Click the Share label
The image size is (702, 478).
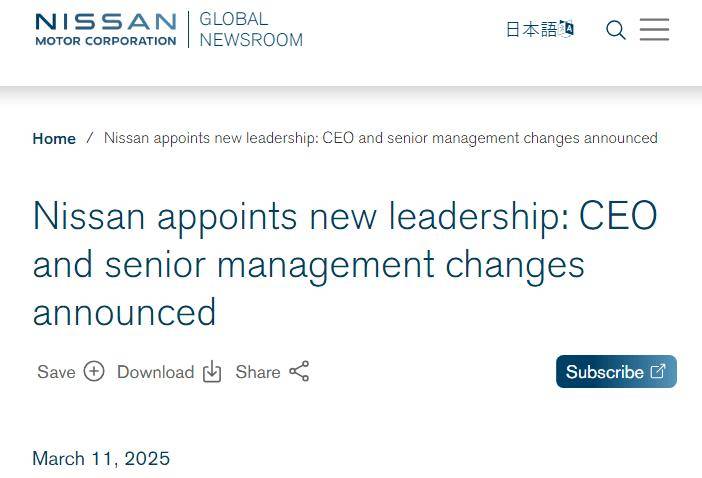(x=258, y=372)
